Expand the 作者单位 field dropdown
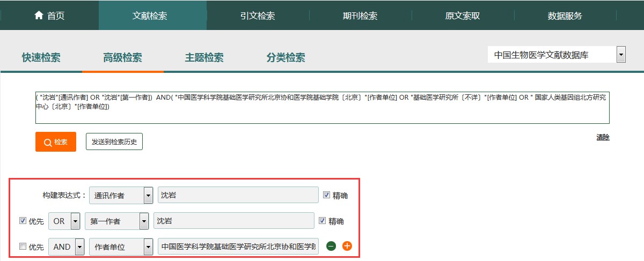Viewport: 644px width, 261px height. 148,247
